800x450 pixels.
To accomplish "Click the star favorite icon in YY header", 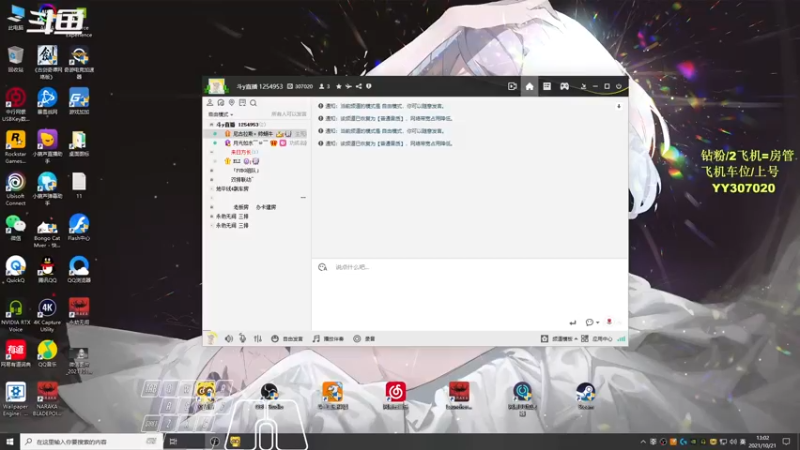I will [339, 86].
